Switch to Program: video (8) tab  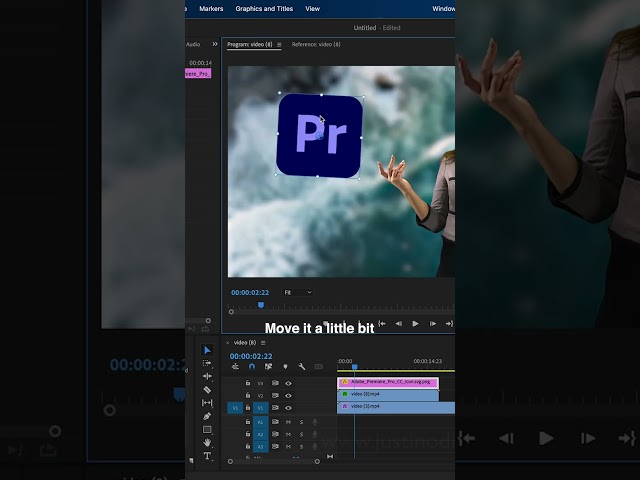(249, 44)
